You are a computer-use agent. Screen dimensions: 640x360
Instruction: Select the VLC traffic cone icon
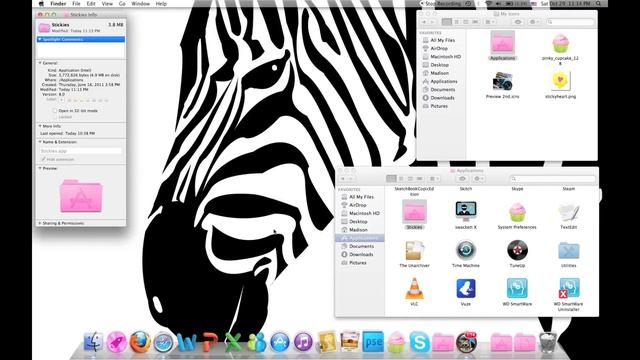[414, 289]
